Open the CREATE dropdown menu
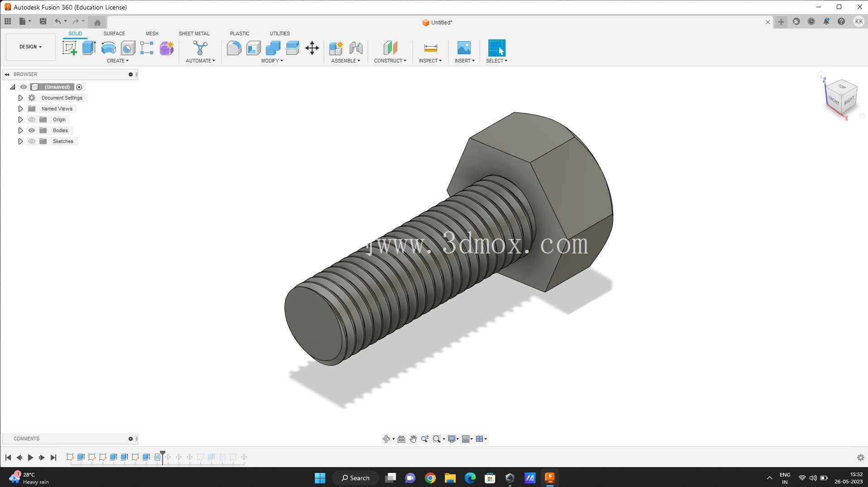Viewport: 868px width, 487px height. (x=118, y=61)
